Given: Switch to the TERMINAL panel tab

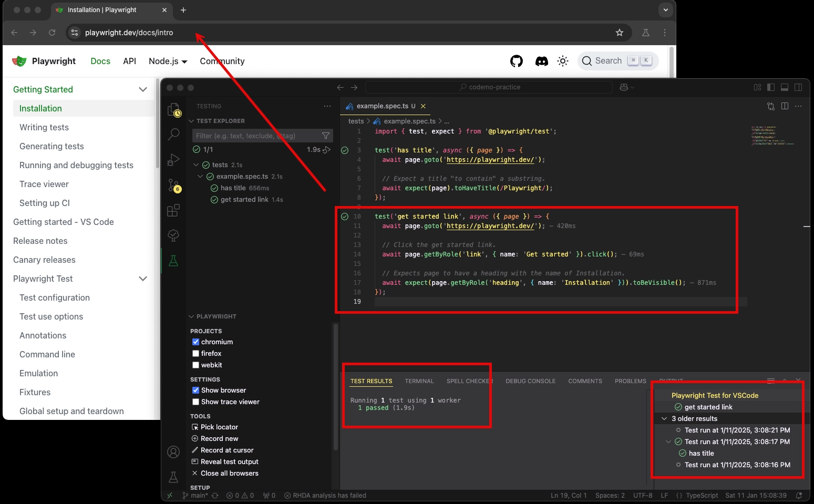Looking at the screenshot, I should point(419,381).
